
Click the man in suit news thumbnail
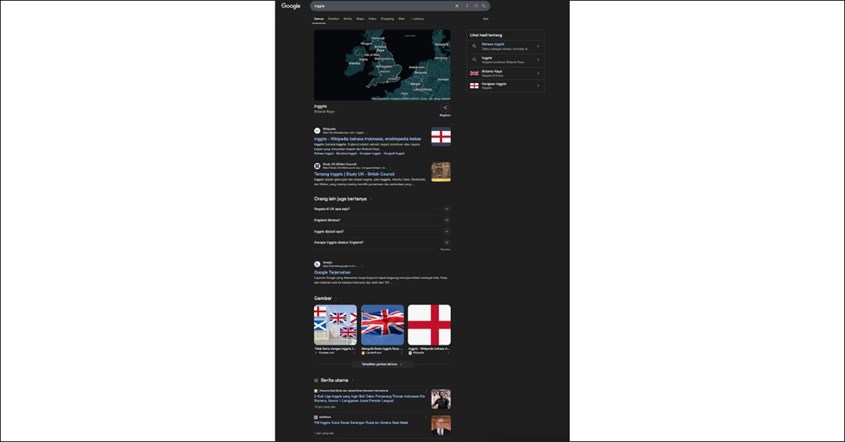[441, 425]
